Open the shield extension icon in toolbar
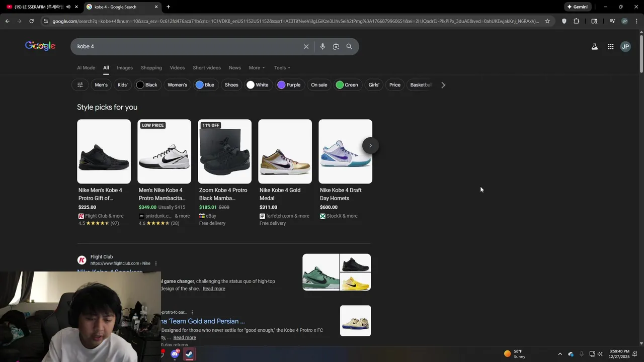Screen dimensions: 644x362 564,21
